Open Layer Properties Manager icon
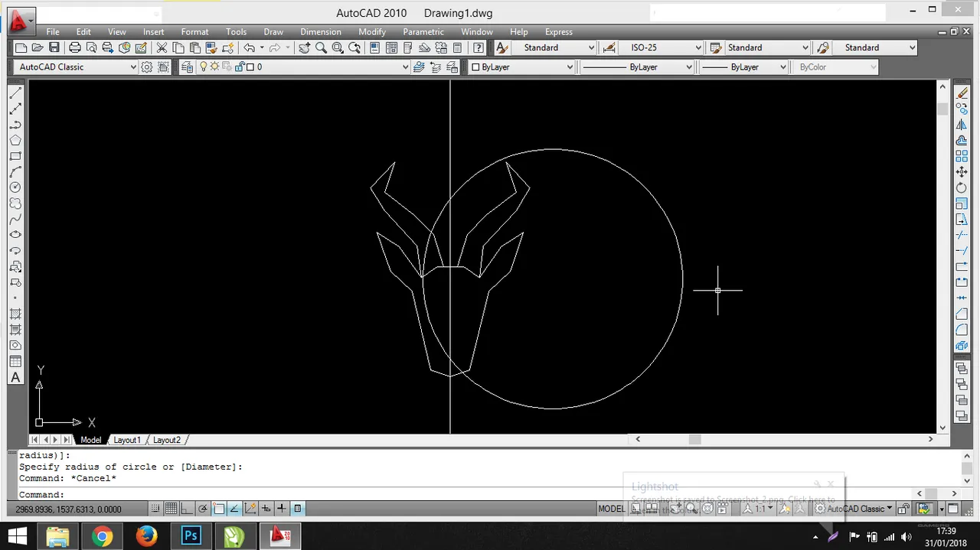The image size is (980, 550). click(188, 67)
